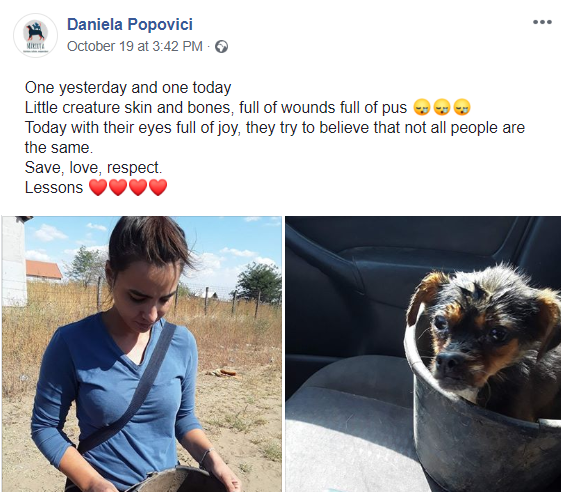Click the last sad emoji after "pus"

pos(462,107)
